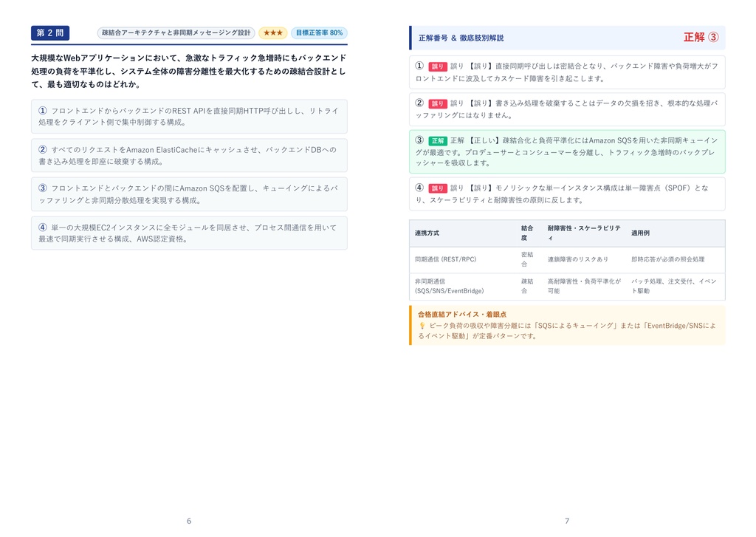Image resolution: width=756 pixels, height=537 pixels.
Task: Click the 第 2 問 question number badge
Action: coord(50,33)
